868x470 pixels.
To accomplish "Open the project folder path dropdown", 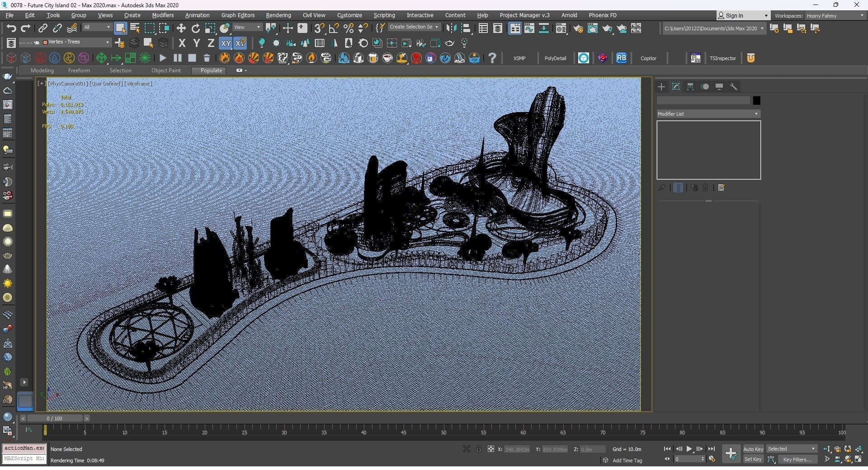I will pos(714,28).
